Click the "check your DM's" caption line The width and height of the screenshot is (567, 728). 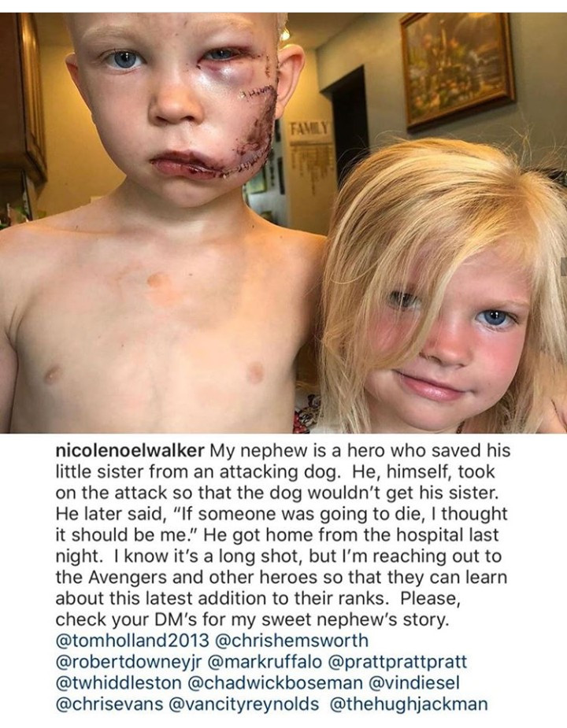pos(252,620)
